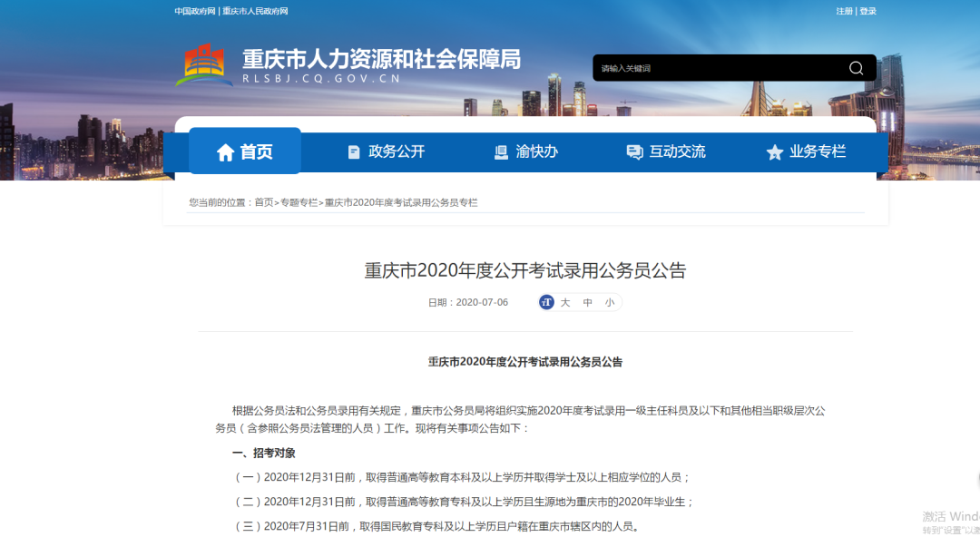Screen dimensions: 980x537
Task: Click 登录 to log in
Action: [x=868, y=11]
